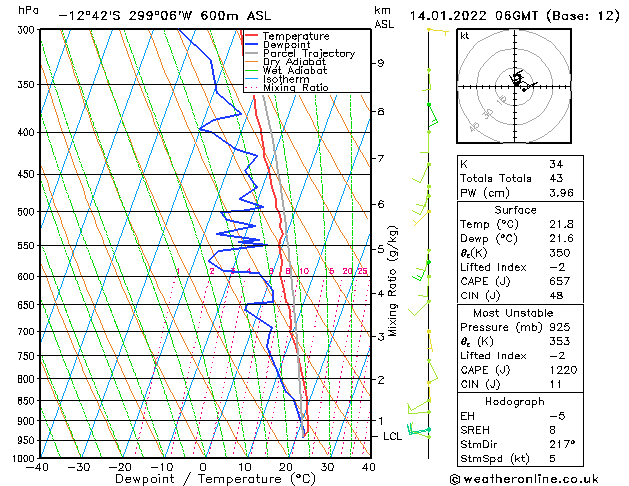Click the 'Most Unstable' section heading
Viewport: 629px width, 486px height.
click(513, 313)
